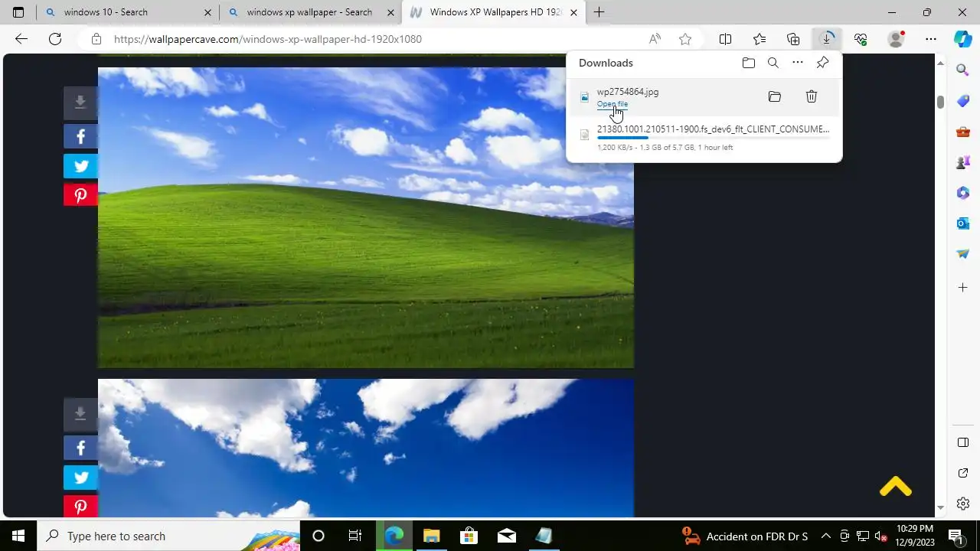Viewport: 980px width, 551px height.
Task: Switch to the 'windows xp wallpaper - Search' tab
Action: coord(309,12)
